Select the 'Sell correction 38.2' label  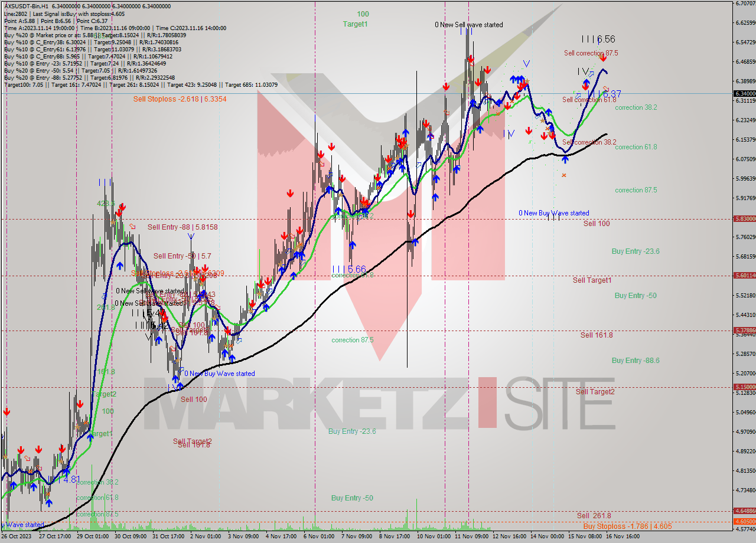tap(589, 142)
